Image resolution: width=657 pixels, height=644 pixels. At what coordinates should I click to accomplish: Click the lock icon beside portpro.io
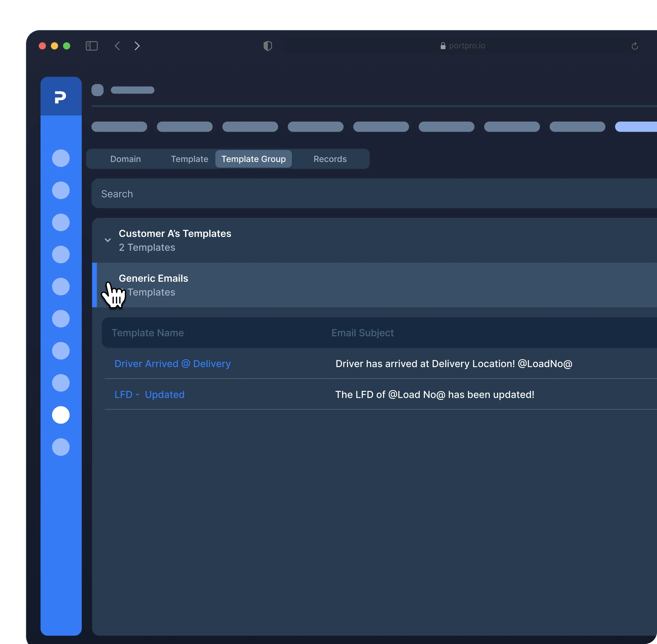click(443, 46)
